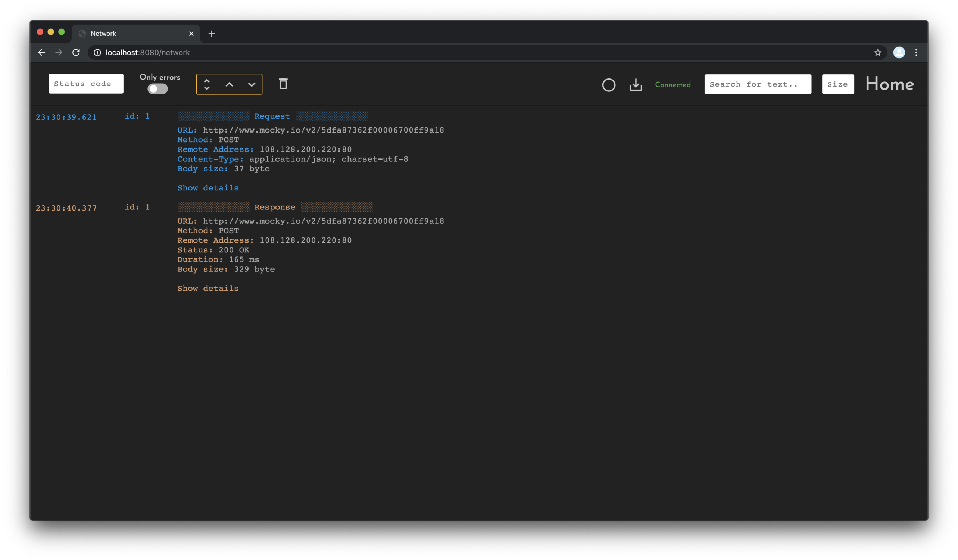Show details of the Response entry
958x560 pixels.
click(208, 289)
